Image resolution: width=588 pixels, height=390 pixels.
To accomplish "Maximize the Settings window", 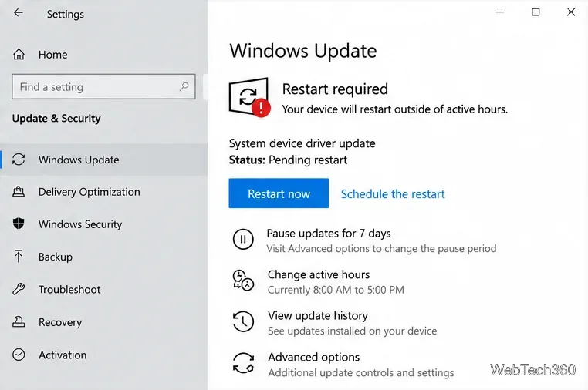I will pos(536,12).
